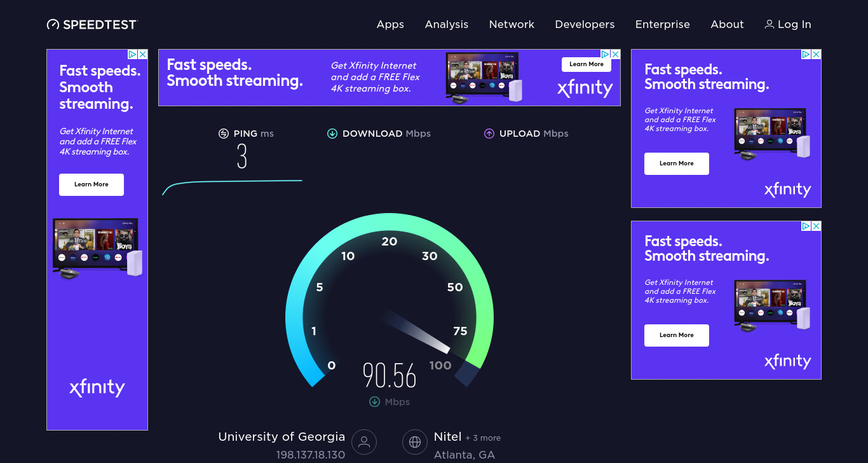Click the TV image in top banner ad
The width and height of the screenshot is (868, 463).
click(484, 78)
